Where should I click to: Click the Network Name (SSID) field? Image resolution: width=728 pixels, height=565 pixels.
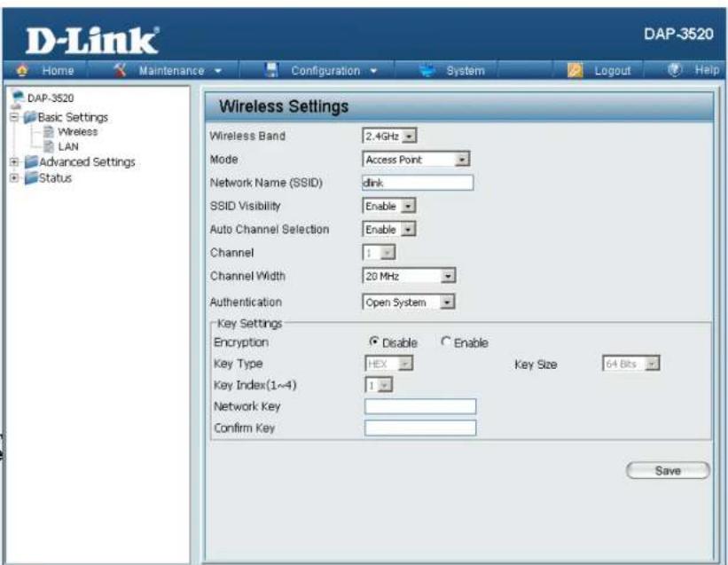(418, 183)
